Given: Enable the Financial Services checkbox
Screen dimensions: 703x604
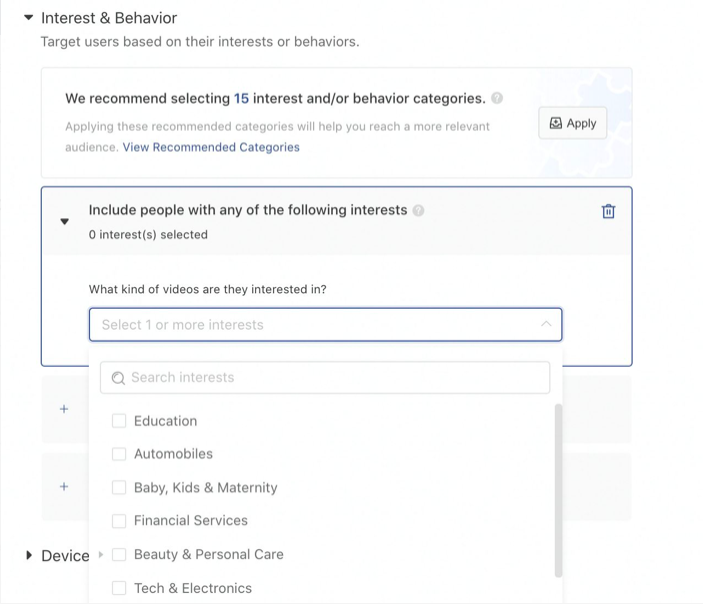Looking at the screenshot, I should [x=119, y=521].
